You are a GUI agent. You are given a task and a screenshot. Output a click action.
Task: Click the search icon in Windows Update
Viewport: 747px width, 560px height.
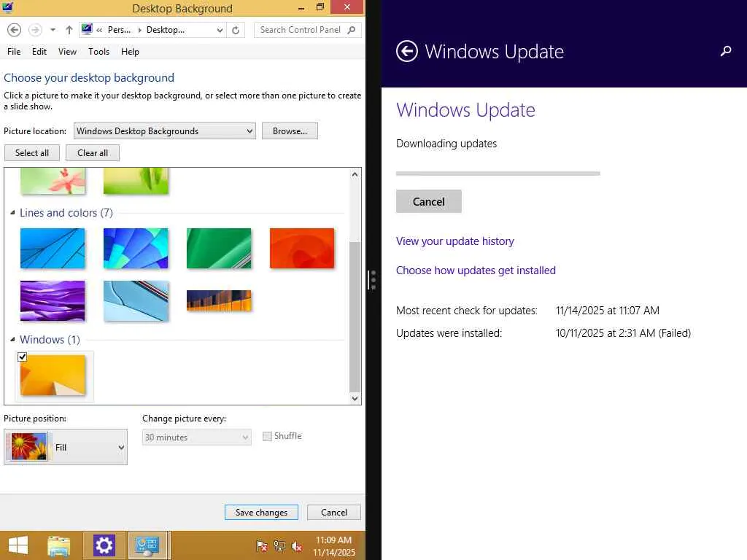click(726, 50)
